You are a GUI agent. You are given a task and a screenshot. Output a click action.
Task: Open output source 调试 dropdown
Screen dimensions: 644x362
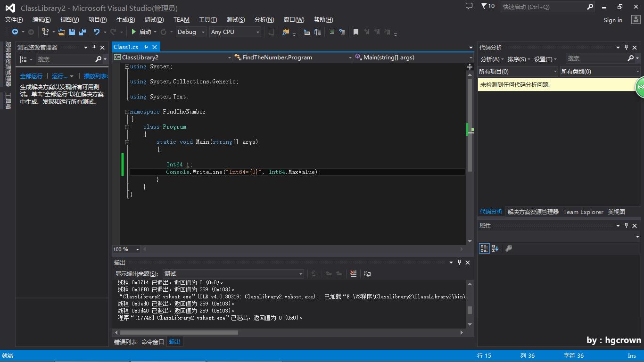pyautogui.click(x=233, y=273)
